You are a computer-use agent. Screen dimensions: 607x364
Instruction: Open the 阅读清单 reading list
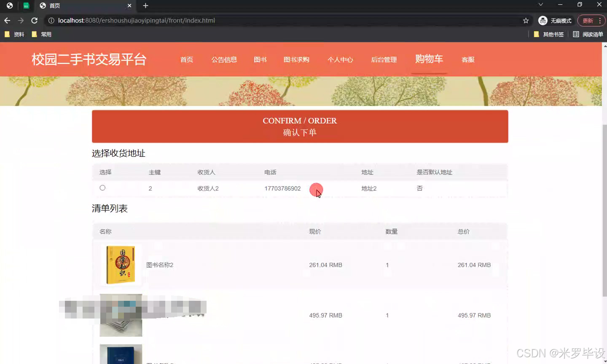588,34
